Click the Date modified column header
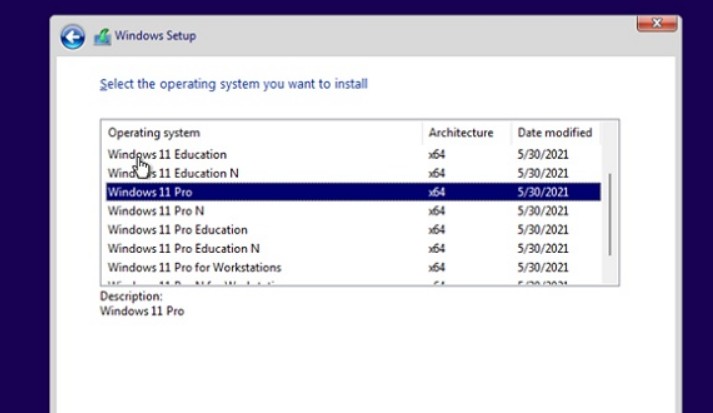Screen dimensions: 713x413 click(x=555, y=133)
